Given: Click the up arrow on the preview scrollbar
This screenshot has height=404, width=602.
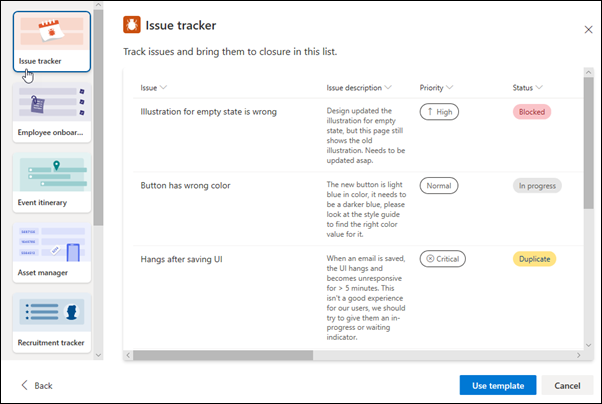Looking at the screenshot, I should (x=588, y=72).
